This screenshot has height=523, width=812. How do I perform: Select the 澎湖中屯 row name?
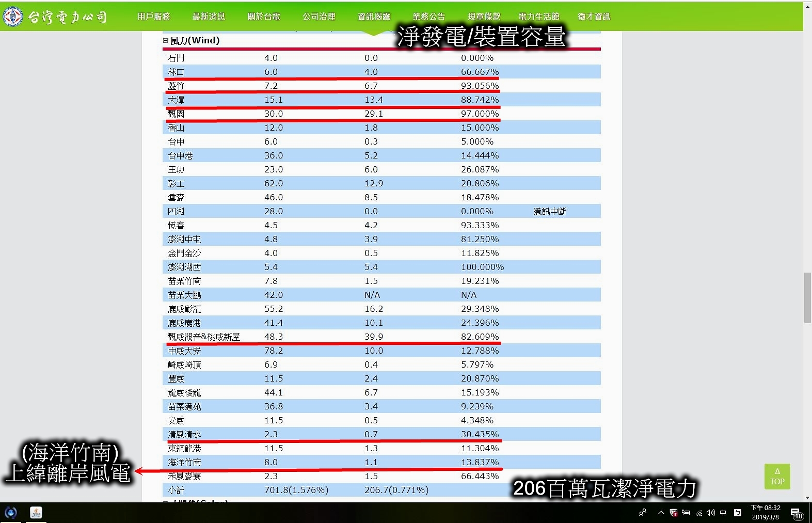pyautogui.click(x=184, y=239)
